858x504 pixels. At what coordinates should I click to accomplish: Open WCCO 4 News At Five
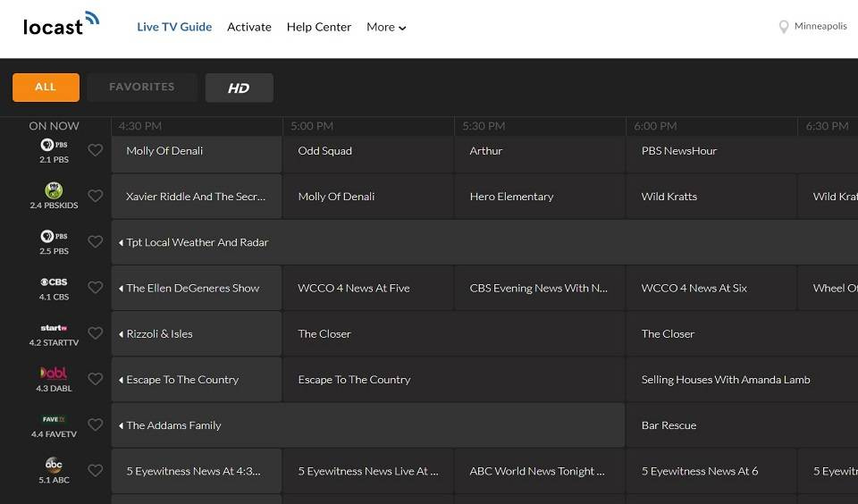pyautogui.click(x=368, y=288)
